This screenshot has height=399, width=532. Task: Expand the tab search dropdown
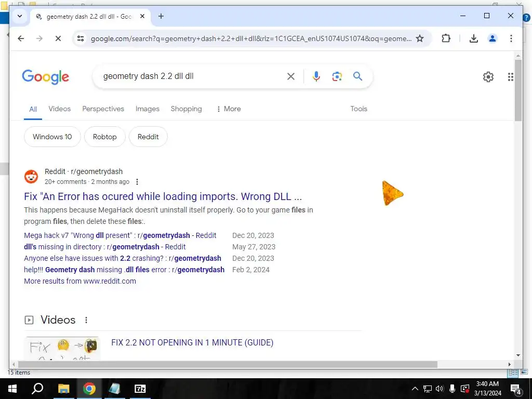(20, 16)
